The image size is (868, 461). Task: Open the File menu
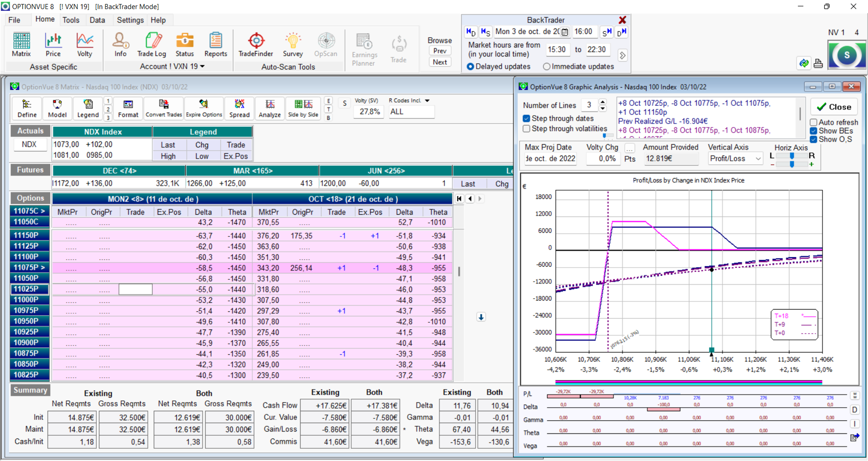[x=14, y=20]
